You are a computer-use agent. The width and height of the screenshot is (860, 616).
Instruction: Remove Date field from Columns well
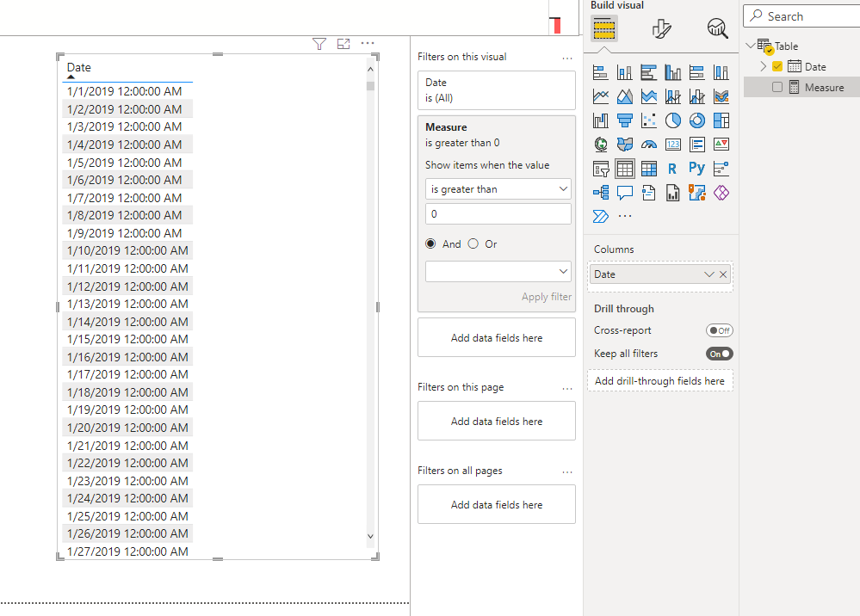[723, 274]
